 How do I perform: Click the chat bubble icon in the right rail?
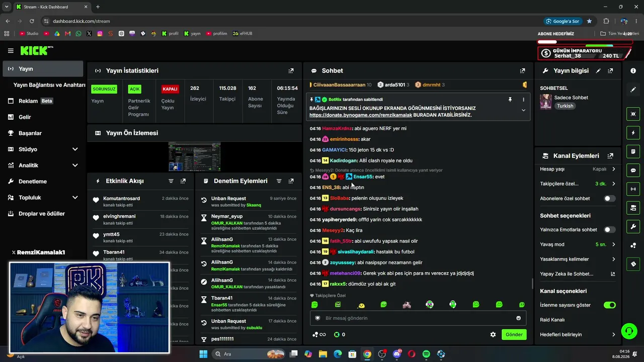tap(633, 170)
